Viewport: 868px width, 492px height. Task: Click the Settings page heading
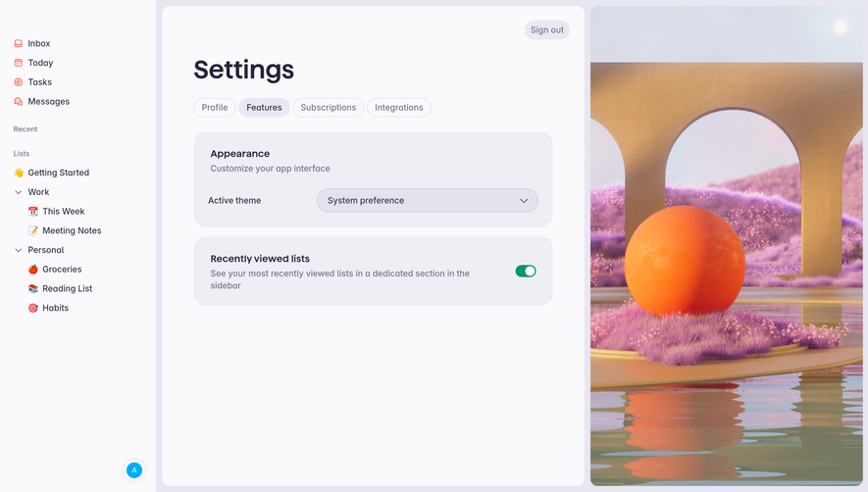(x=243, y=70)
